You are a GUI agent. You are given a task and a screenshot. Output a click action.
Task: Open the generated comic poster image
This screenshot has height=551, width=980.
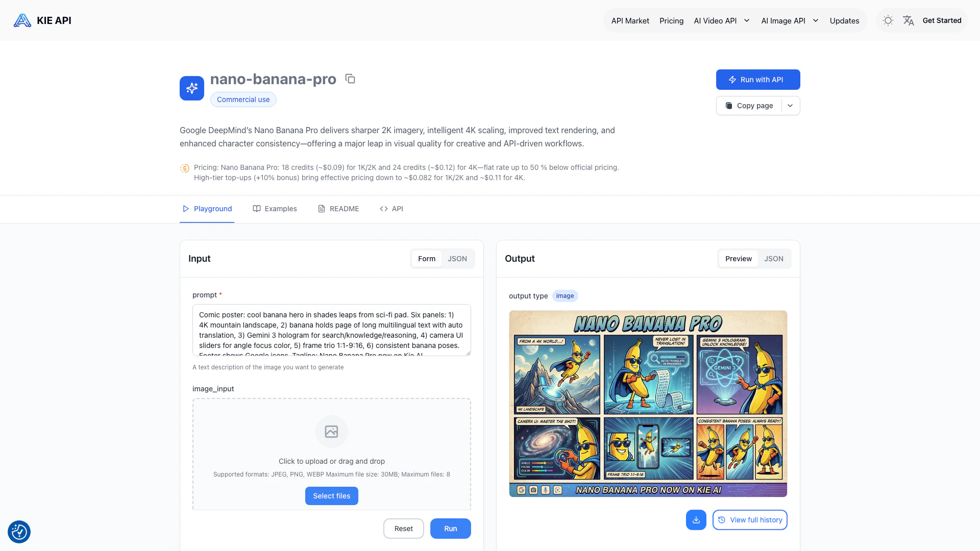(648, 404)
